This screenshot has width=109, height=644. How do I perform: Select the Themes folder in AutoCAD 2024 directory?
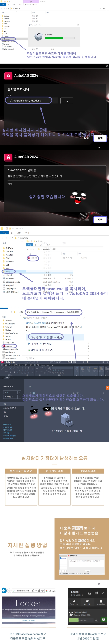coord(7,320)
